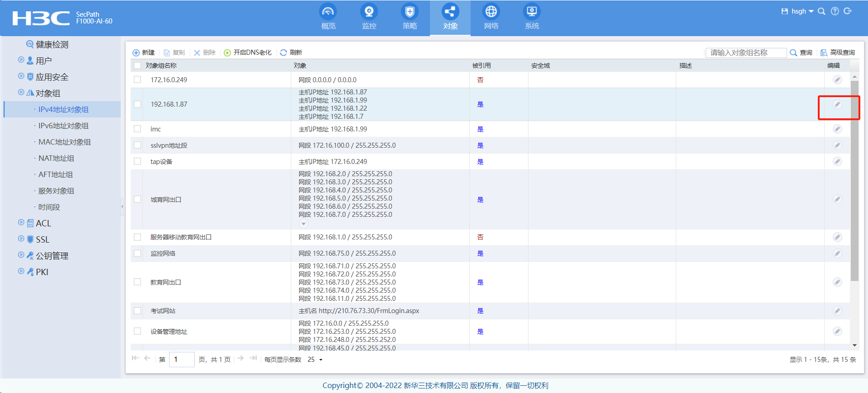Click the object group name search field

(746, 53)
